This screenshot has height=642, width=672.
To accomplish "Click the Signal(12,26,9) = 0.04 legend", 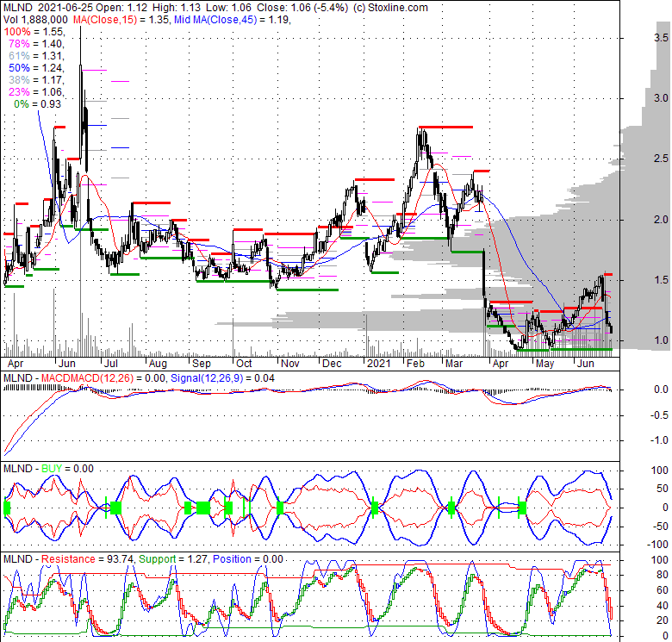I will (222, 378).
